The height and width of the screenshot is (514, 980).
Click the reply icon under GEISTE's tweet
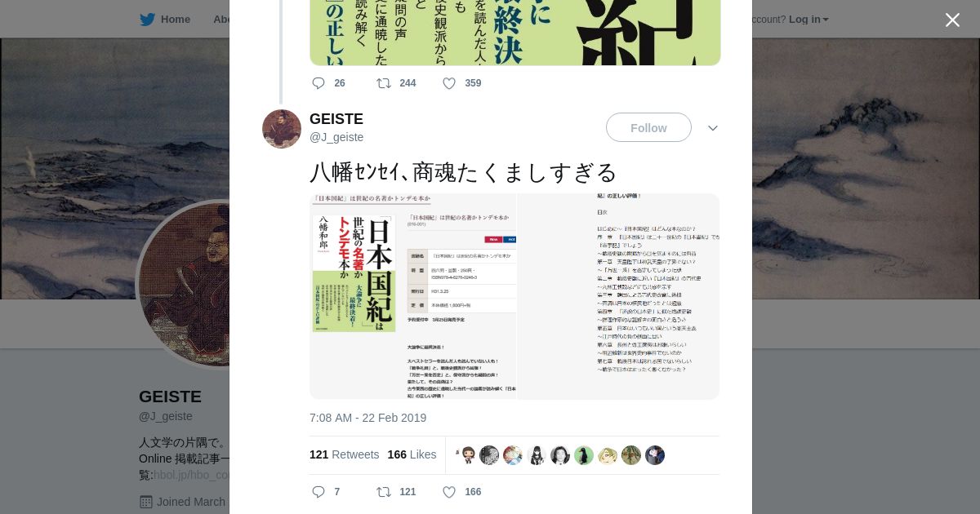pyautogui.click(x=318, y=492)
